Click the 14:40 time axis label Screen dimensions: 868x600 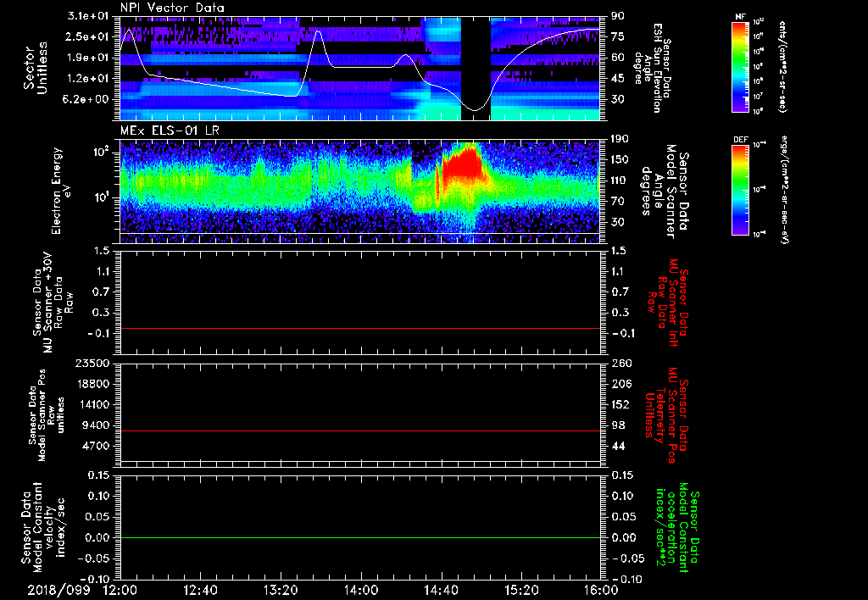coord(441,590)
